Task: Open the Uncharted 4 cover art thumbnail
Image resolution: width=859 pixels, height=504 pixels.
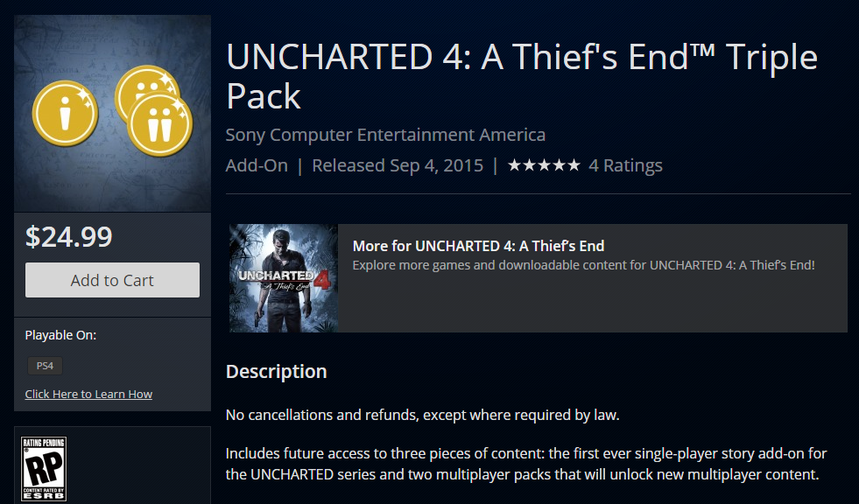Action: pos(283,278)
